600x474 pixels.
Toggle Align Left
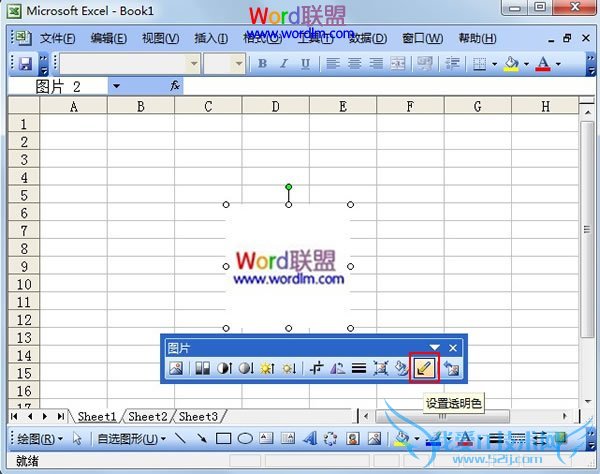point(333,64)
